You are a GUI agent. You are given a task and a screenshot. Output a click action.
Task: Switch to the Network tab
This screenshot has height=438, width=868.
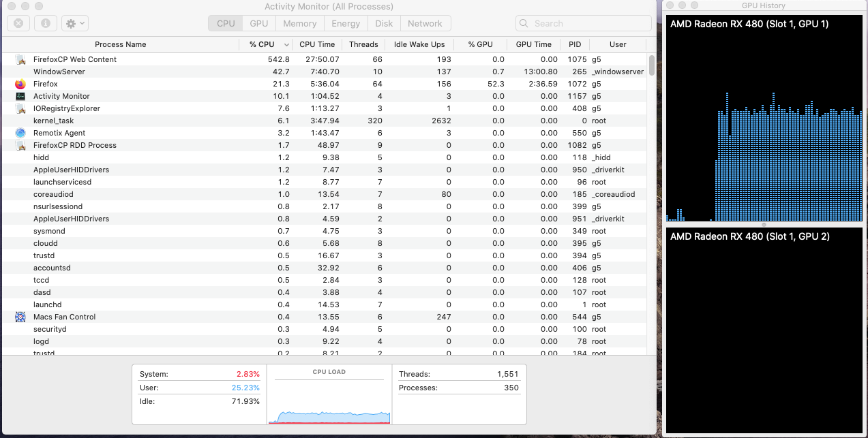425,23
